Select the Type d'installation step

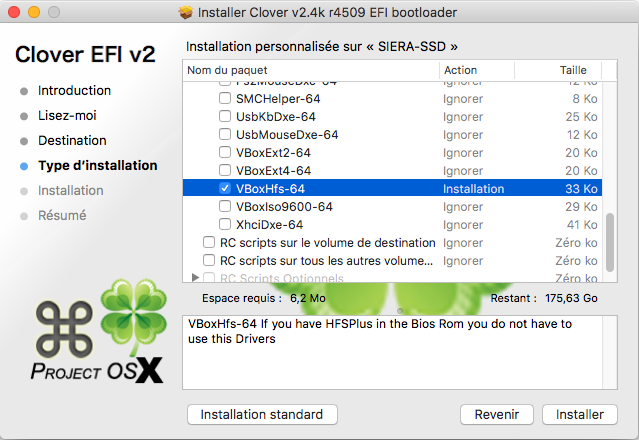[x=97, y=165]
